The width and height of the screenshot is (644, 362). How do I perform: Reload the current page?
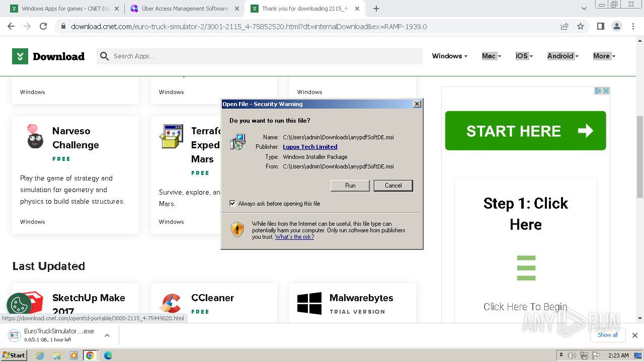43,26
